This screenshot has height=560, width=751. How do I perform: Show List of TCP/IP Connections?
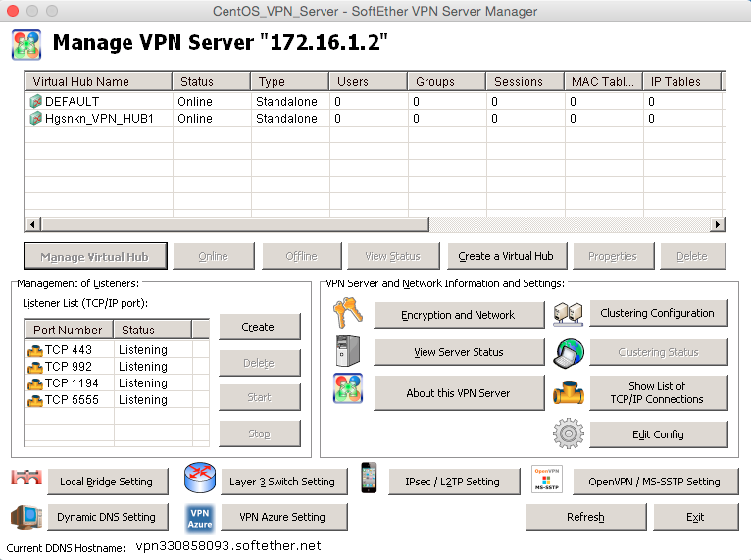[x=658, y=393]
